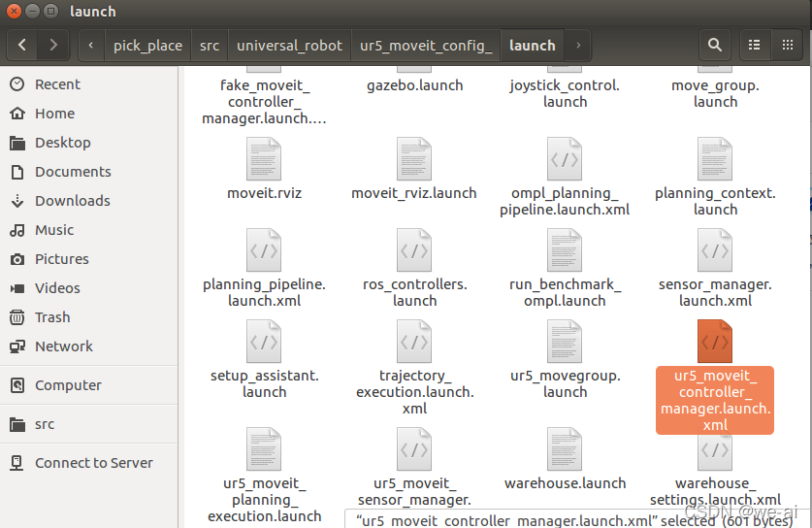Select warehouse.launch file icon
The image size is (812, 528).
point(565,448)
